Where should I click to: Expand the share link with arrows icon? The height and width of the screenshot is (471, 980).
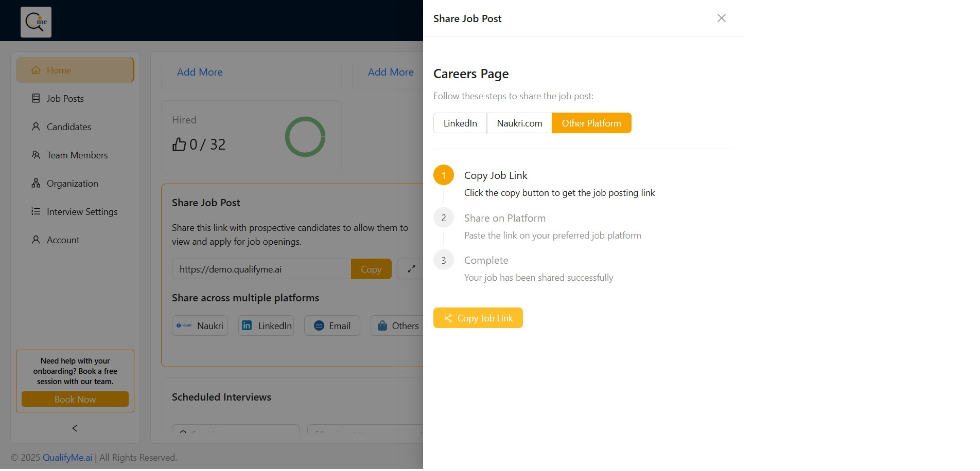tap(411, 269)
